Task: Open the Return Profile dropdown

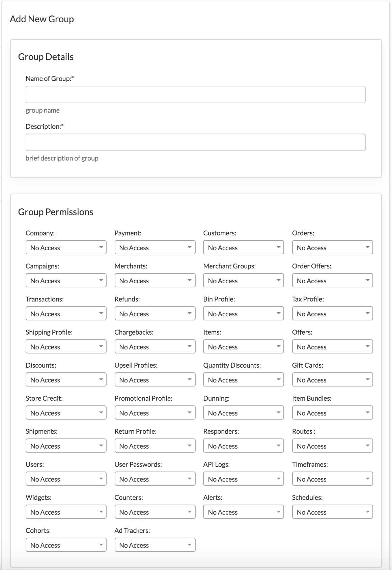Action: click(x=155, y=446)
